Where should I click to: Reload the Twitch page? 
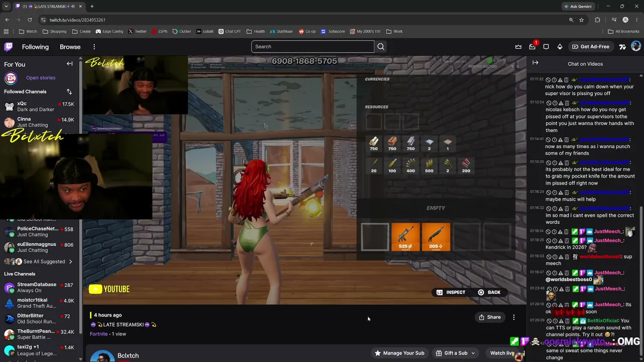pos(30,20)
